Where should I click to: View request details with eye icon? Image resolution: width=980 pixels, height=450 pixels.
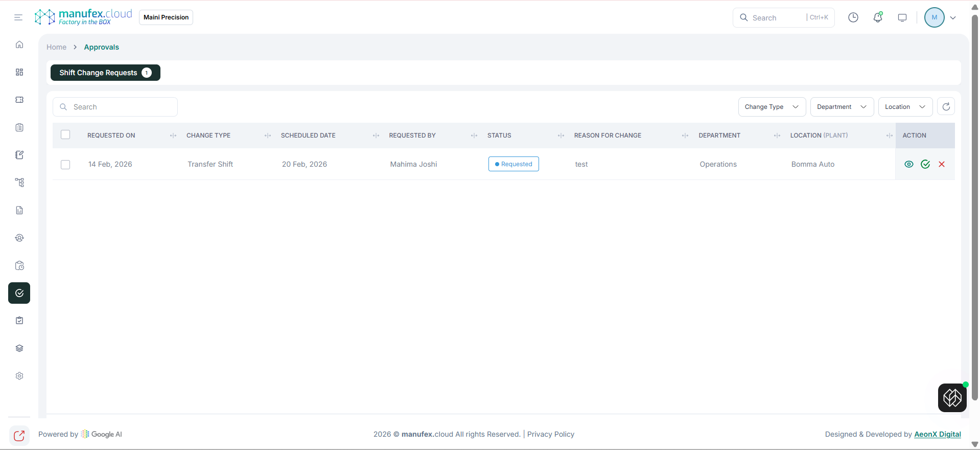point(908,164)
